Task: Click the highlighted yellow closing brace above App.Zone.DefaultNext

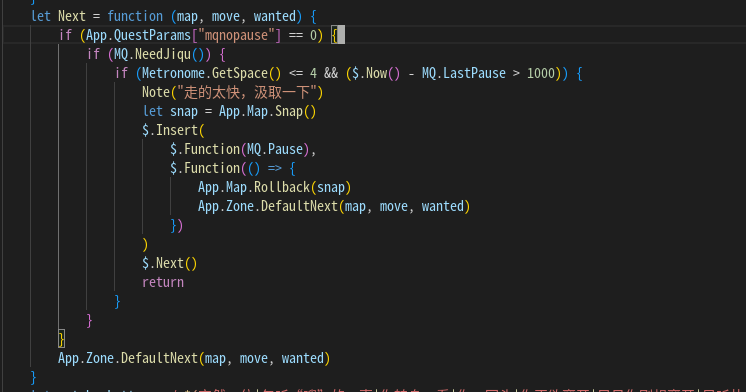Action: (61, 339)
